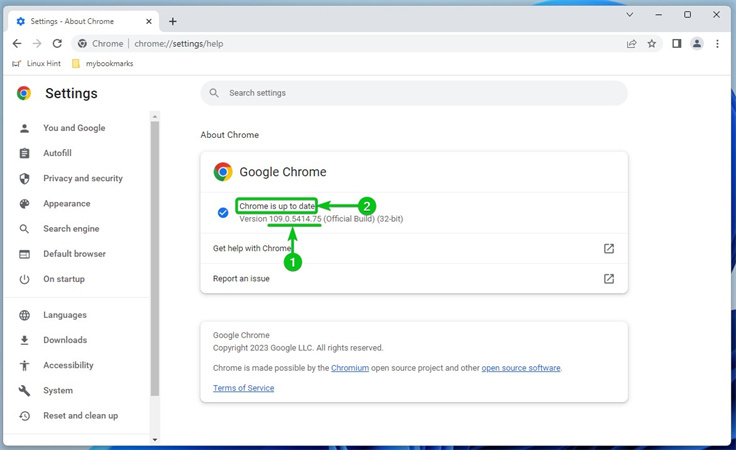Open System settings
This screenshot has height=450, width=736.
(58, 390)
